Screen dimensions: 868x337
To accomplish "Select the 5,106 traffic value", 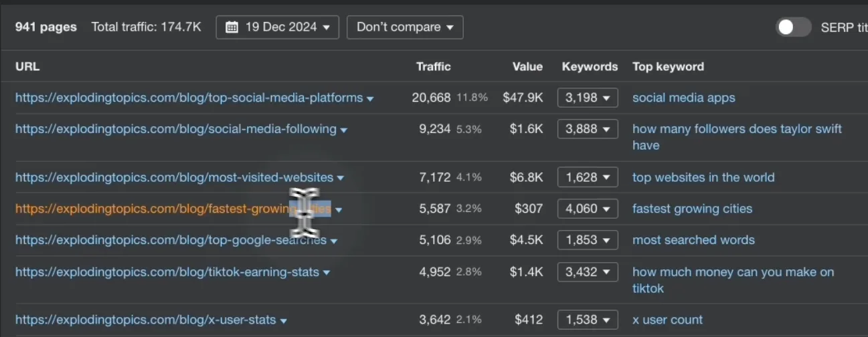I will tap(435, 240).
